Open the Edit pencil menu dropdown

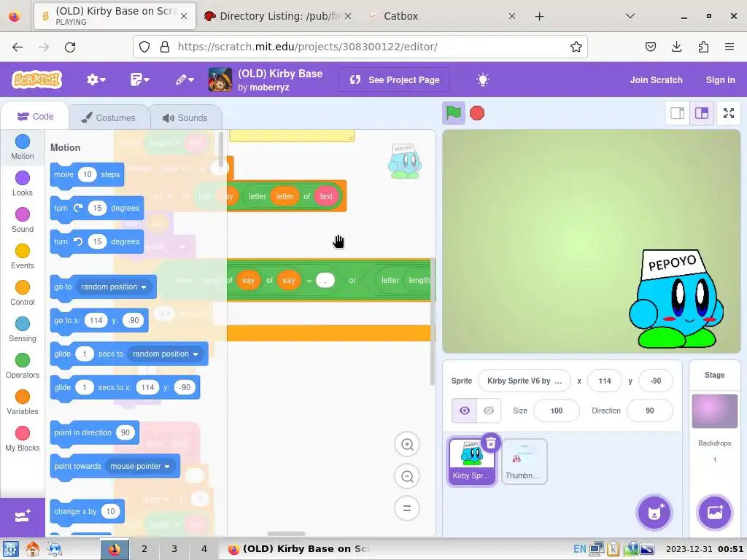click(185, 79)
